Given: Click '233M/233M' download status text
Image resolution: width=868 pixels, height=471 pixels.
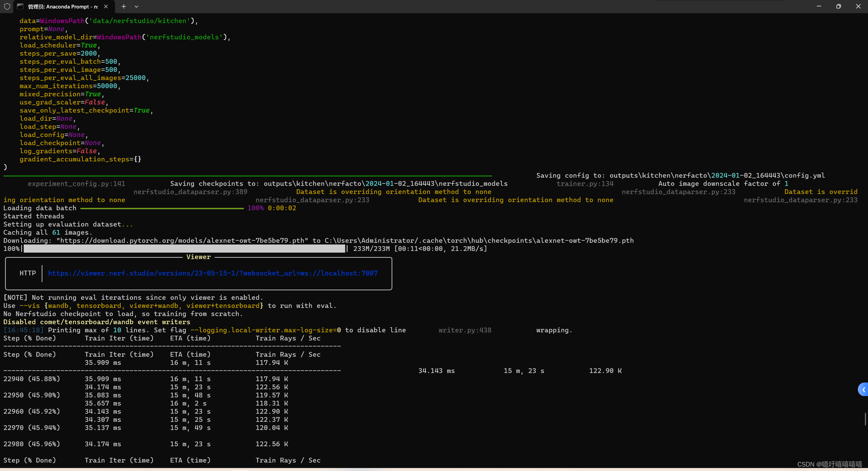Looking at the screenshot, I should [371, 249].
